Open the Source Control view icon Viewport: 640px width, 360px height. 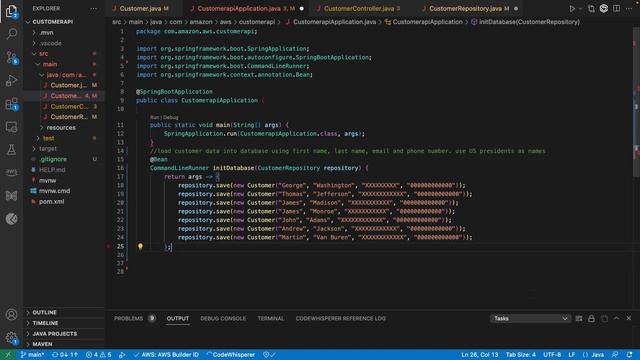tap(11, 57)
